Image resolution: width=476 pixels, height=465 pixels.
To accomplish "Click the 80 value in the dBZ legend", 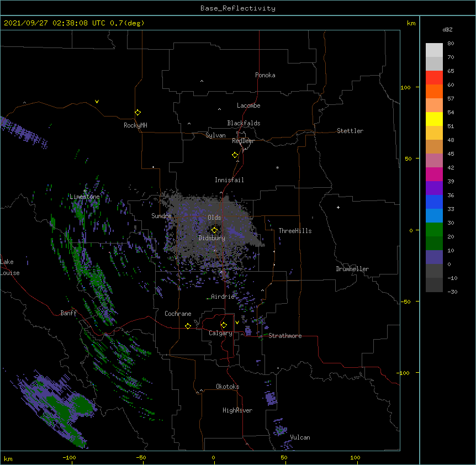I will click(451, 44).
